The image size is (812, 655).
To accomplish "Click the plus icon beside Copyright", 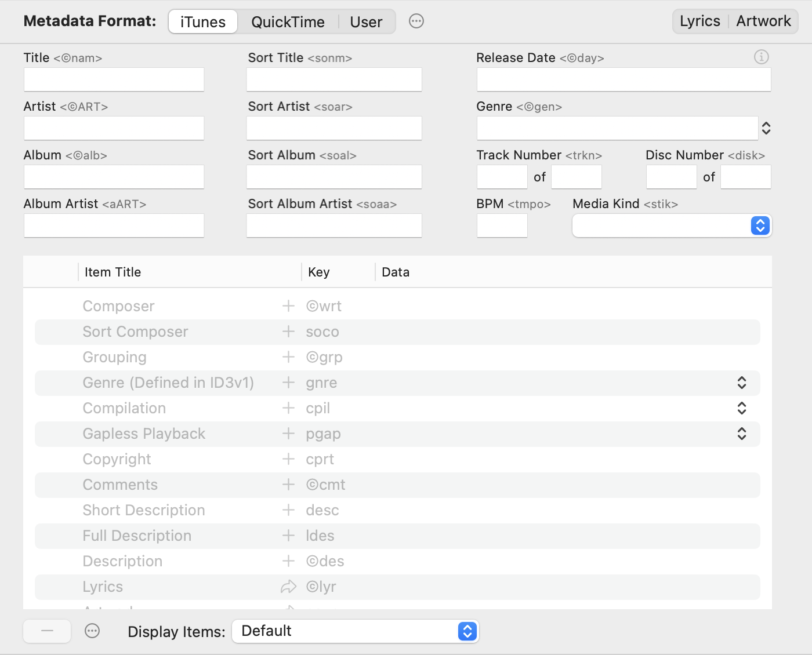I will (288, 459).
